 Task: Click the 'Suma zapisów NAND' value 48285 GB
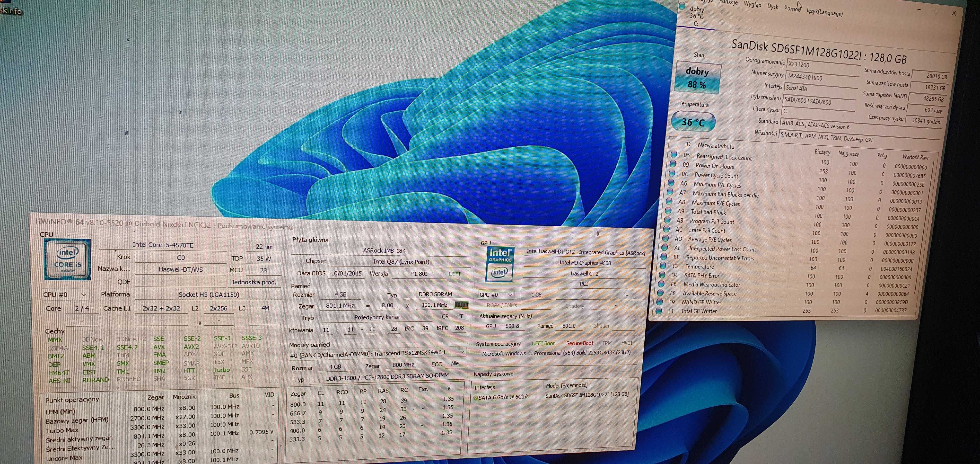tap(927, 99)
